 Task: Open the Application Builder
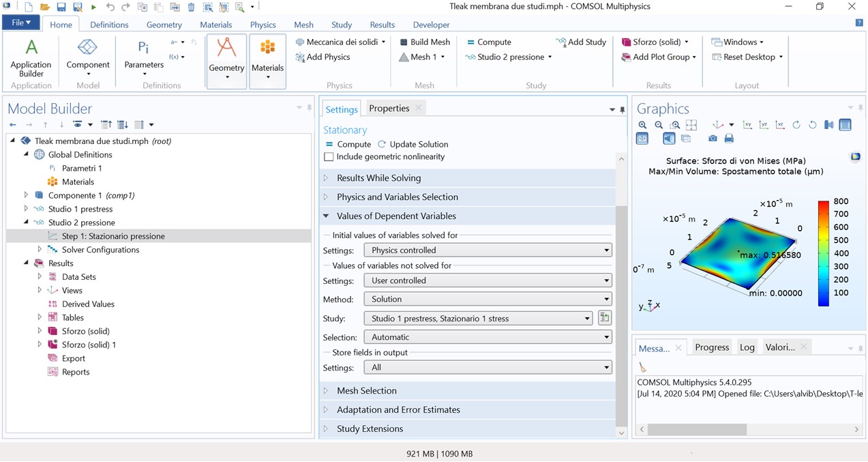(31, 57)
